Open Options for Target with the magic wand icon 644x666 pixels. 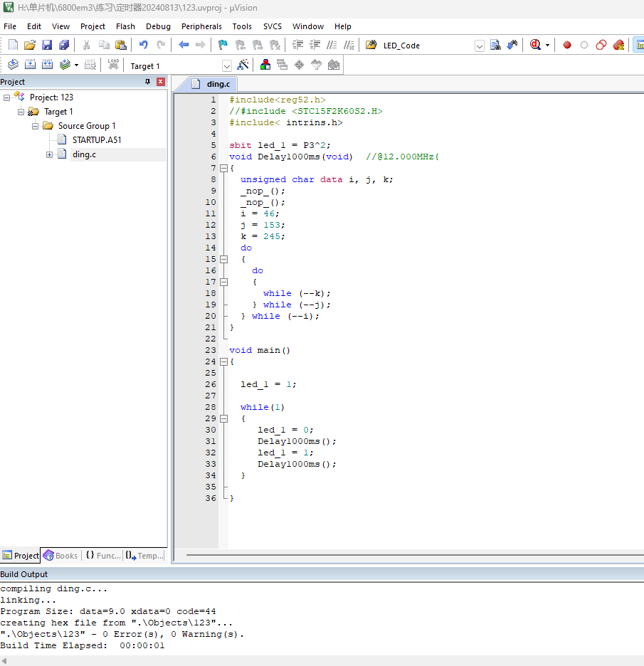tap(243, 65)
